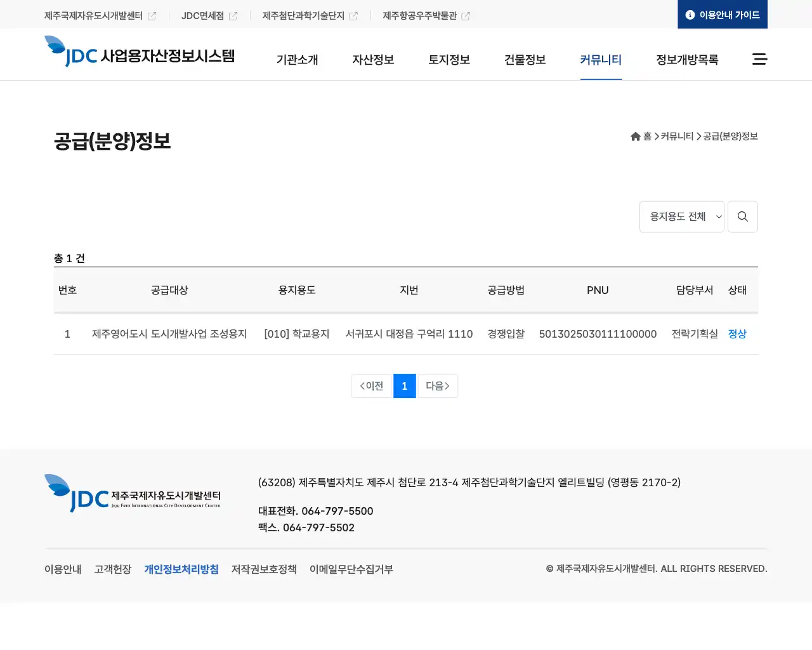Open the 자산정보 menu
Screen dimensions: 812x650
[x=373, y=60]
